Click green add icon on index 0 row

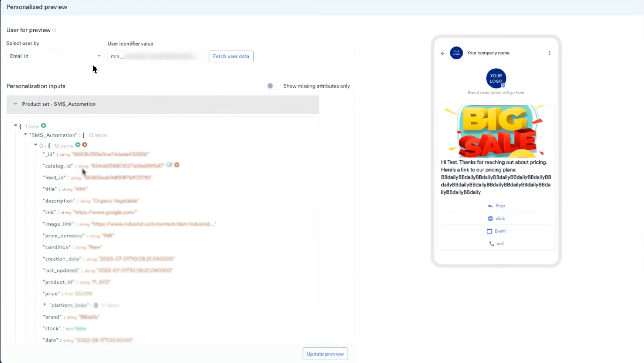point(78,145)
